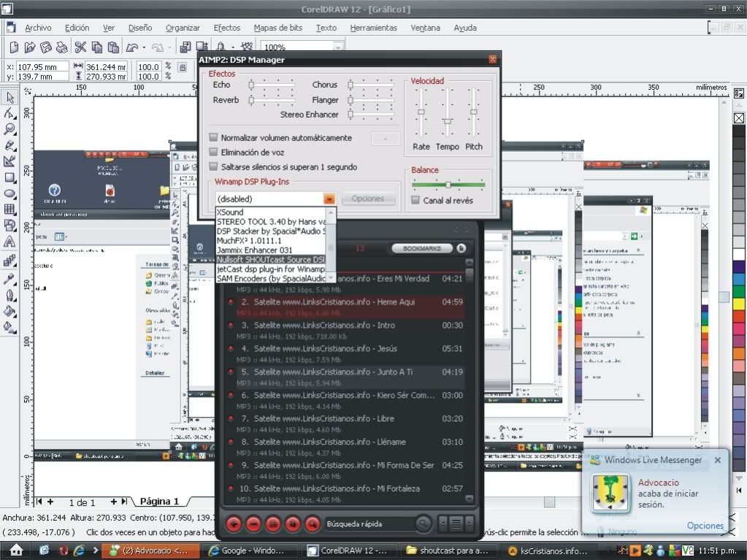747x560 pixels.
Task: Select the Graph Paper tool
Action: [x=9, y=210]
